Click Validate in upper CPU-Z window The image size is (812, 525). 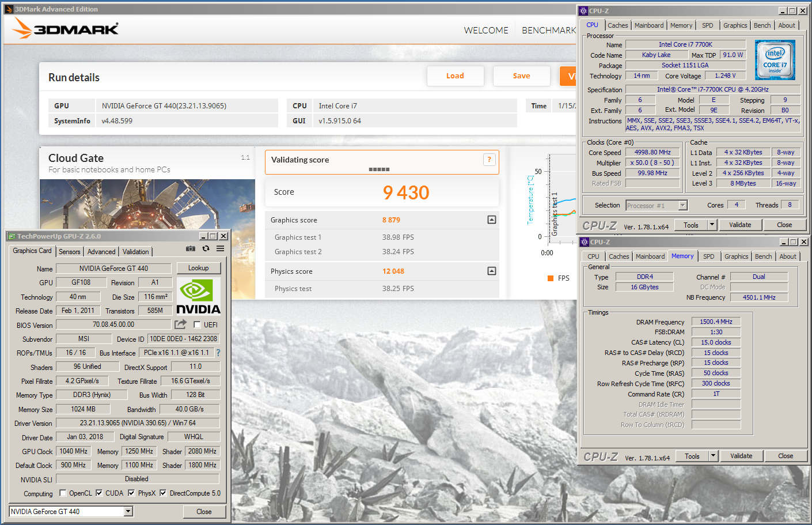click(740, 225)
